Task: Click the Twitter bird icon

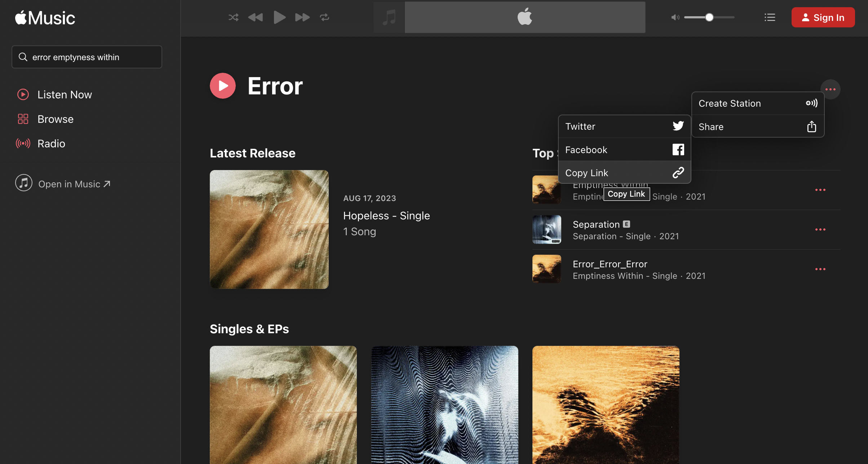Action: [678, 126]
